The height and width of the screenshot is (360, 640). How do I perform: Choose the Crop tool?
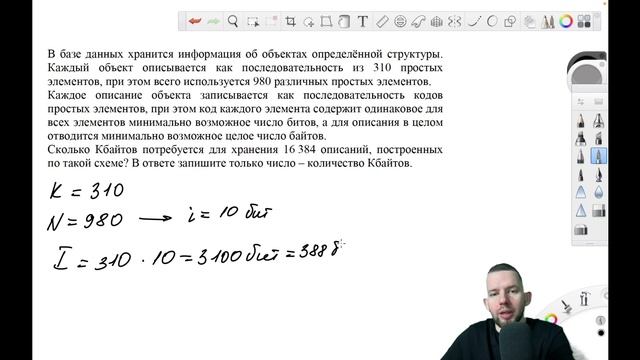(290, 21)
